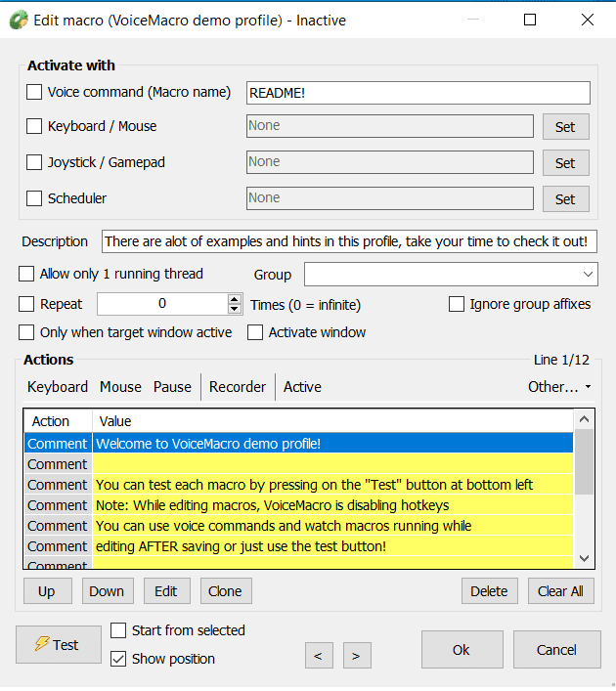Tick the Activate window checkbox
This screenshot has width=616, height=691.
pyautogui.click(x=255, y=332)
